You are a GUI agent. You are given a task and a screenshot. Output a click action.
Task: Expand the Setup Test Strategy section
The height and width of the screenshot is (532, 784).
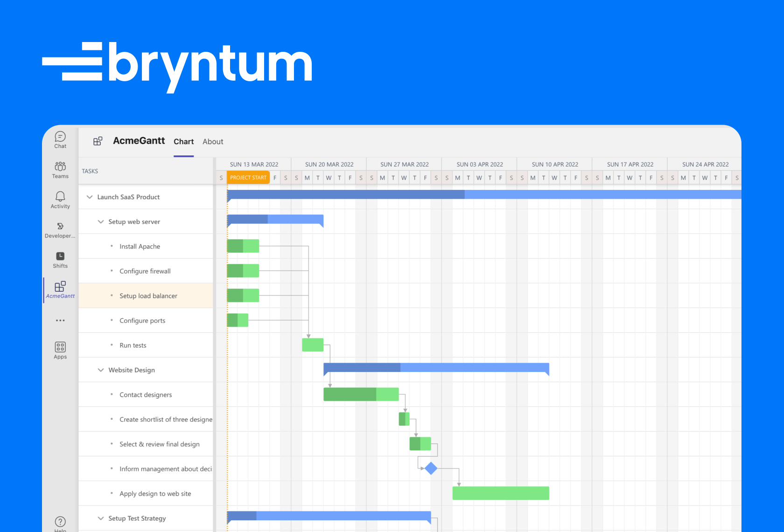pos(101,518)
